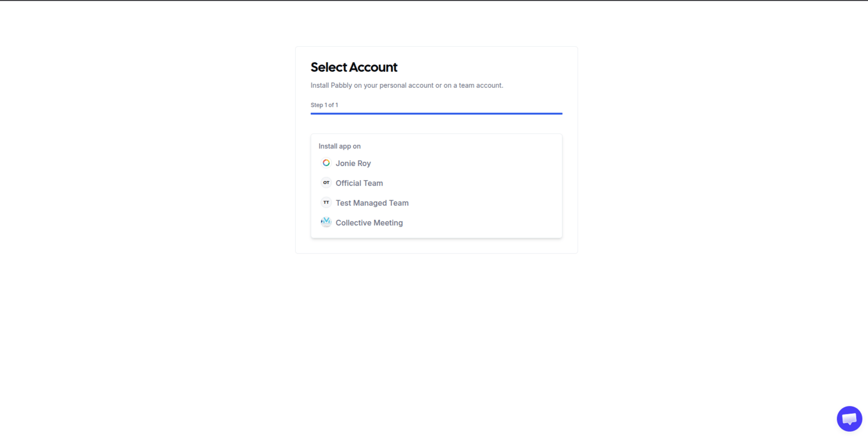Click the TT avatar badge

pyautogui.click(x=326, y=202)
